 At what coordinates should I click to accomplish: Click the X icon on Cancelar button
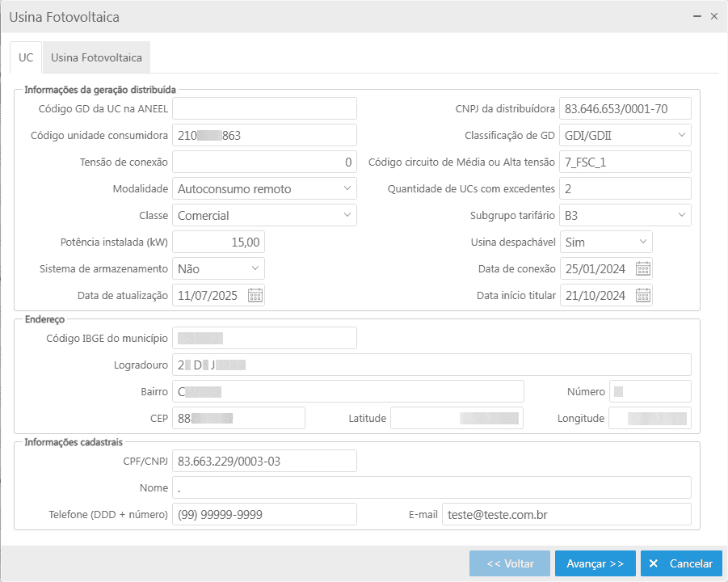[654, 563]
